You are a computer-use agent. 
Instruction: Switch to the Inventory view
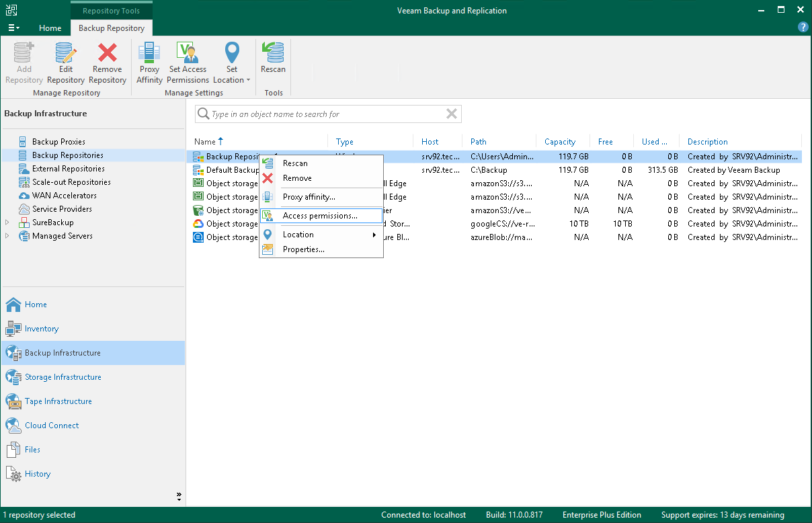(40, 328)
